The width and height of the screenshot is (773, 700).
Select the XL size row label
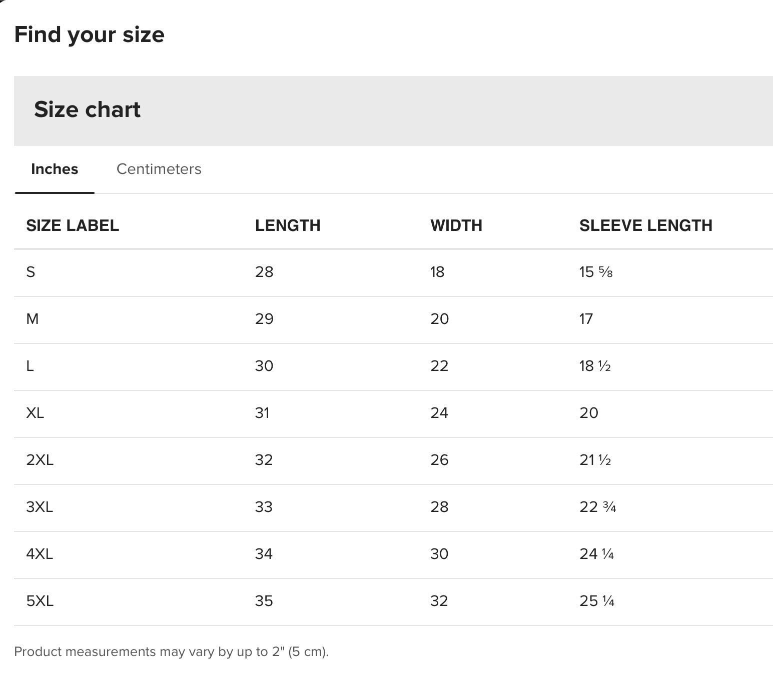point(35,413)
